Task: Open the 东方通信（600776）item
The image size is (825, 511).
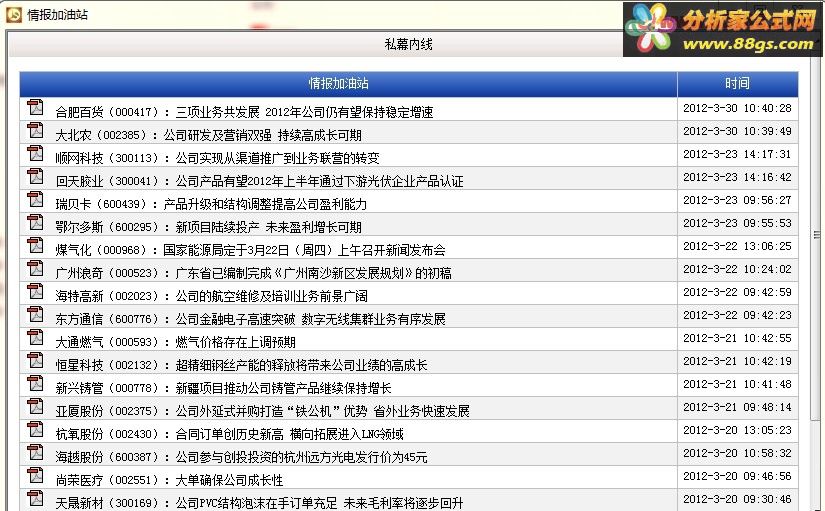Action: [250, 319]
